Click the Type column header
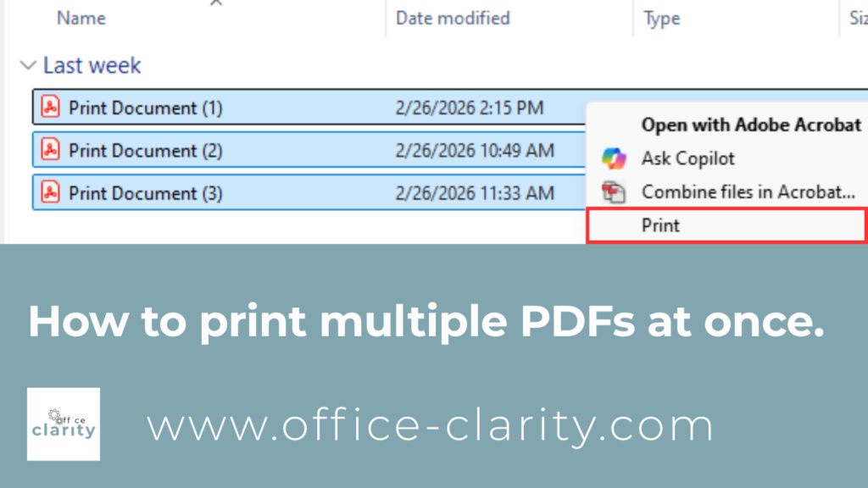 click(x=661, y=18)
